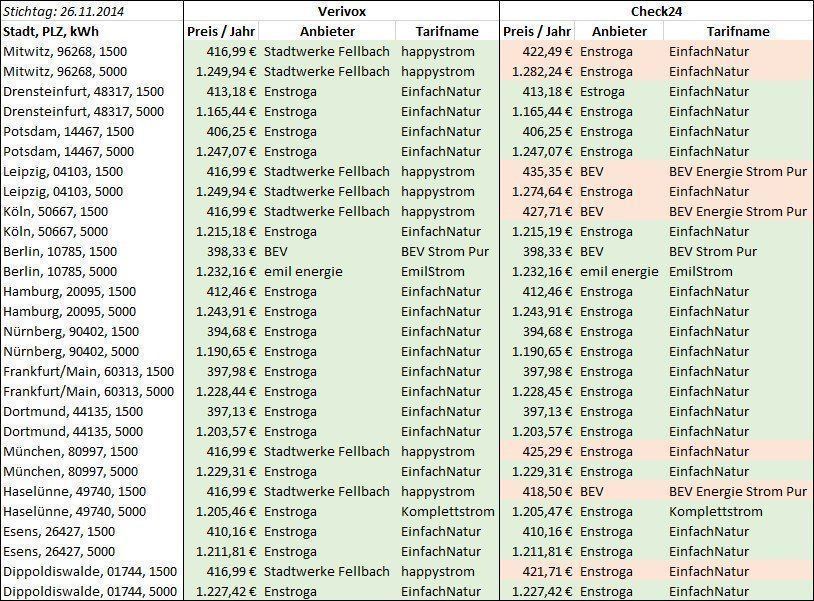Select the "Anbieter" header under Verivox
This screenshot has width=814, height=601.
click(328, 32)
